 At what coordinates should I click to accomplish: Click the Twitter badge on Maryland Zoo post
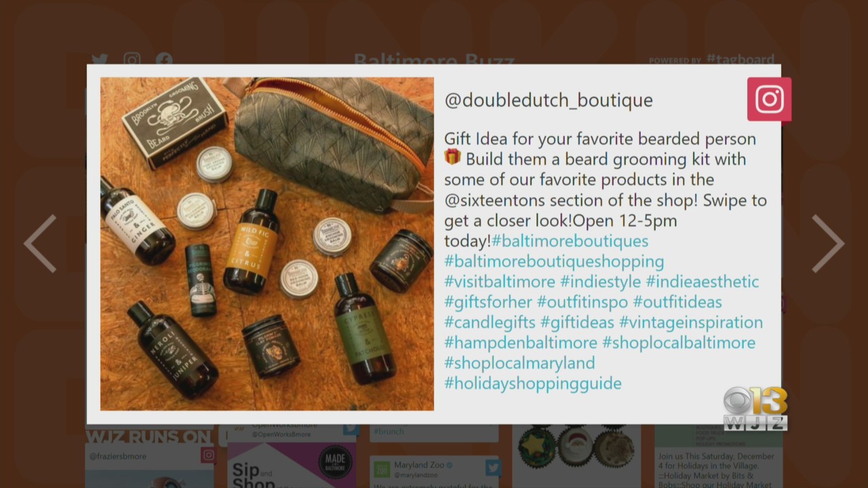pos(493,468)
